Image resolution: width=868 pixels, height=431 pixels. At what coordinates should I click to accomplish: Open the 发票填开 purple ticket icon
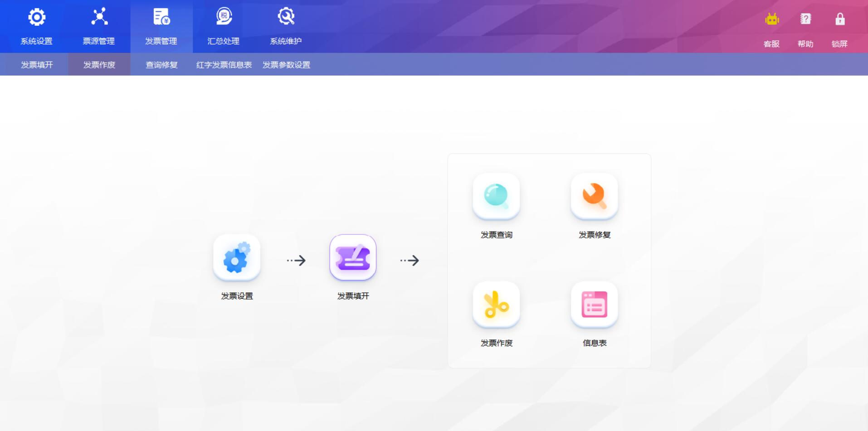tap(353, 257)
